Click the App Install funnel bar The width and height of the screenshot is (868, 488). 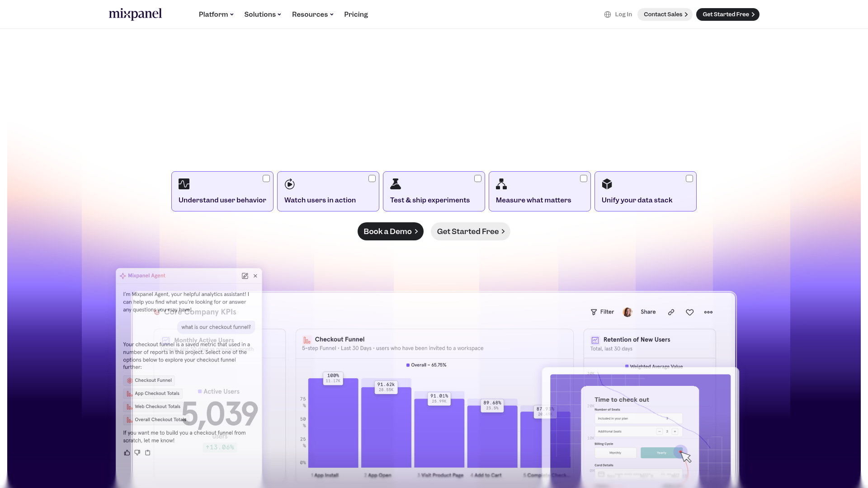[x=333, y=423]
